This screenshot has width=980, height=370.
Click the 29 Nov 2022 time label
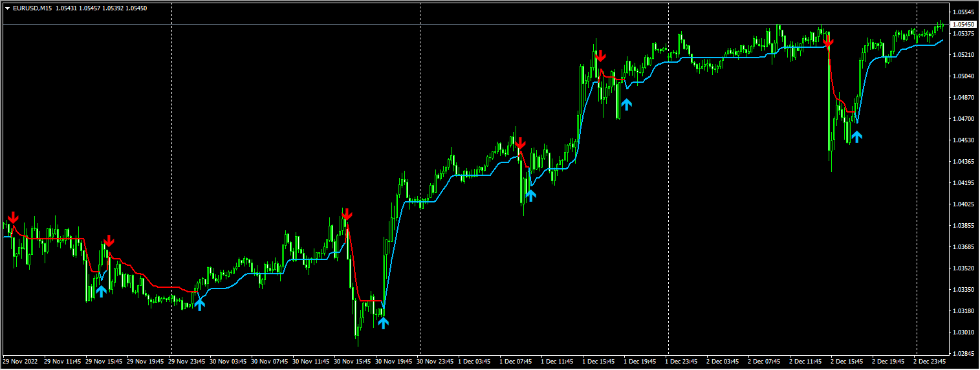click(19, 362)
